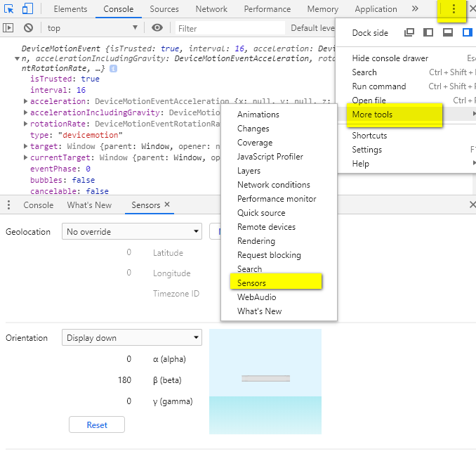Collapse the DeviceMotionEvent object
Viewport: 476px width, 454px height.
coord(17,58)
